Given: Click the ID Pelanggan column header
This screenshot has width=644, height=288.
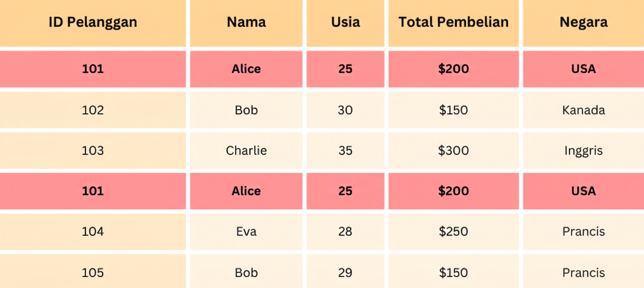Looking at the screenshot, I should (x=93, y=22).
